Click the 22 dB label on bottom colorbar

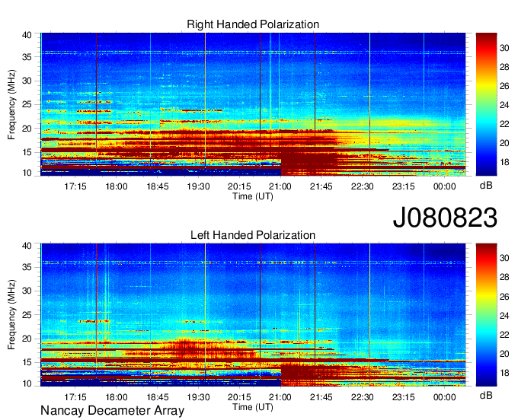tap(504, 335)
